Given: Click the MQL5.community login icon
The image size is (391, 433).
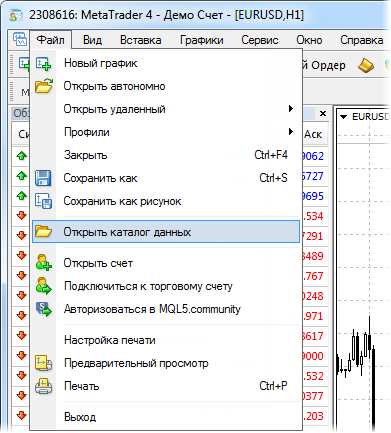Looking at the screenshot, I should [44, 309].
